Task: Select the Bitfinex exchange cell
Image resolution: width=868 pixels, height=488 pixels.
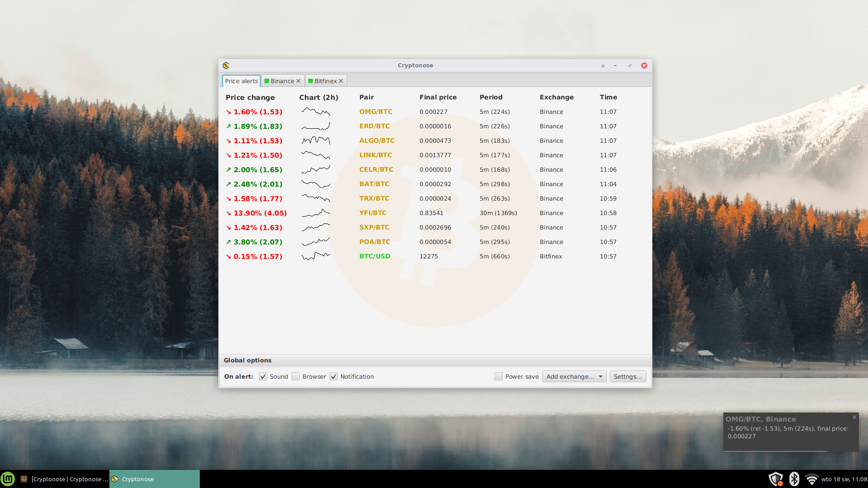Action: pos(551,256)
